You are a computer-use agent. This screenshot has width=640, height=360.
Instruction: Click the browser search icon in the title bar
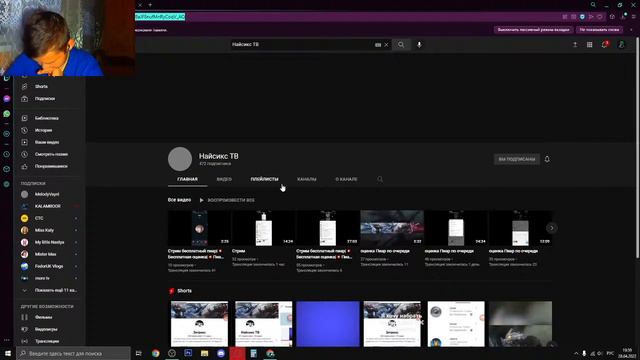[593, 5]
